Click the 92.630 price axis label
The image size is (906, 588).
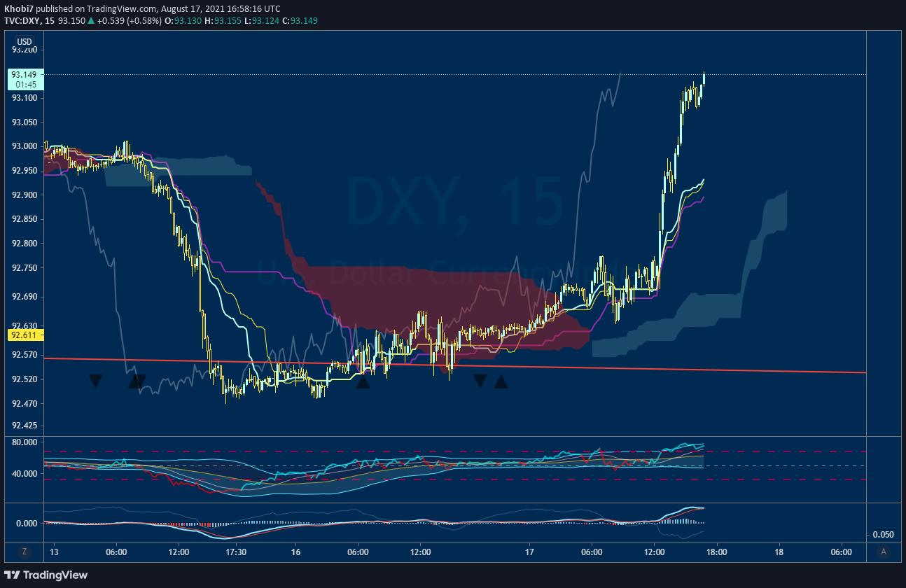(x=25, y=326)
